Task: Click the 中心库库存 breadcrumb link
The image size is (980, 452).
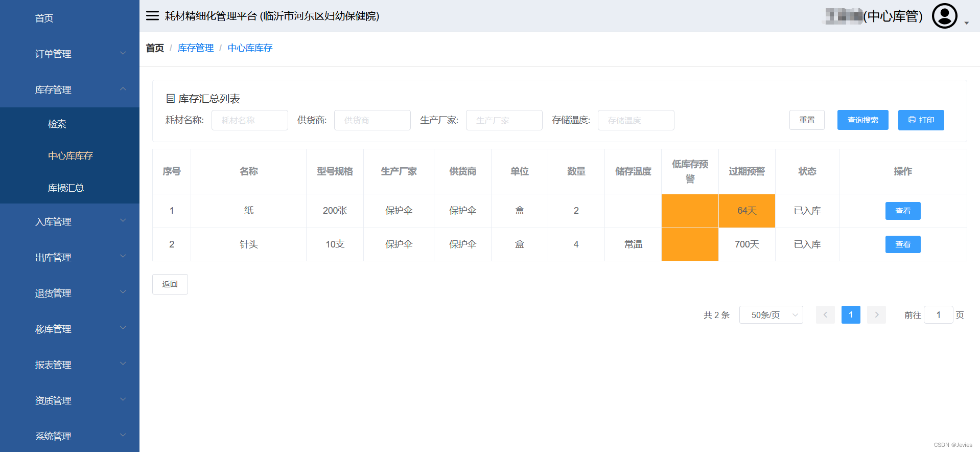Action: click(250, 48)
